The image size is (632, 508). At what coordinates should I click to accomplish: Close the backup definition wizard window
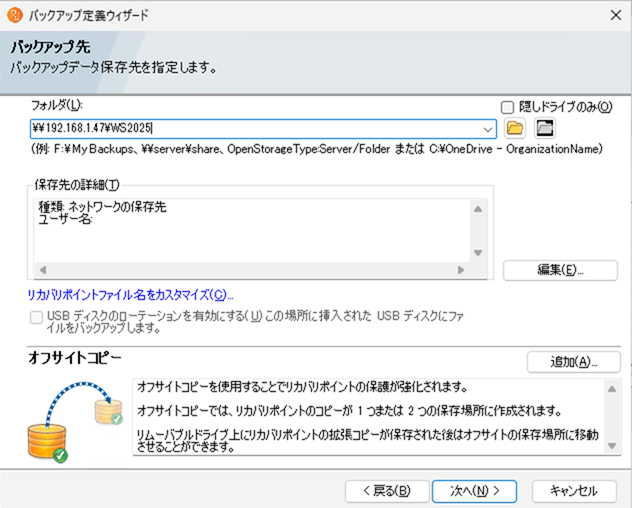615,15
